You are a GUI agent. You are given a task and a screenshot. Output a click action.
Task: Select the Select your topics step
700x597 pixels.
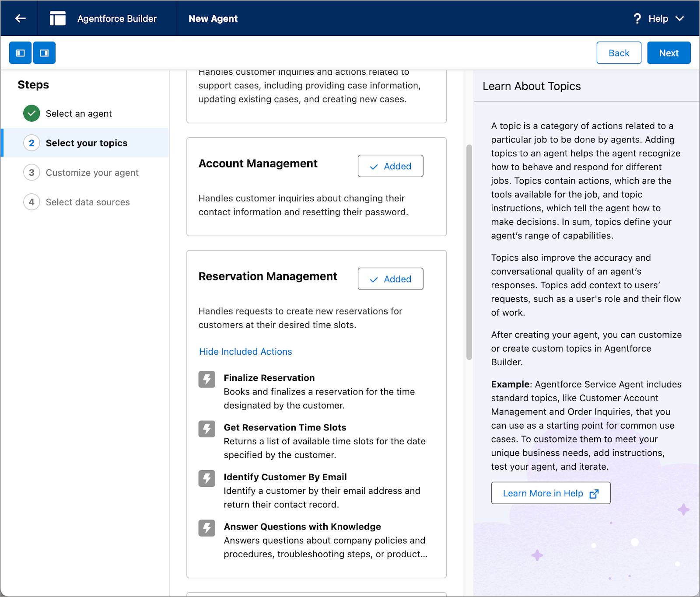click(86, 143)
